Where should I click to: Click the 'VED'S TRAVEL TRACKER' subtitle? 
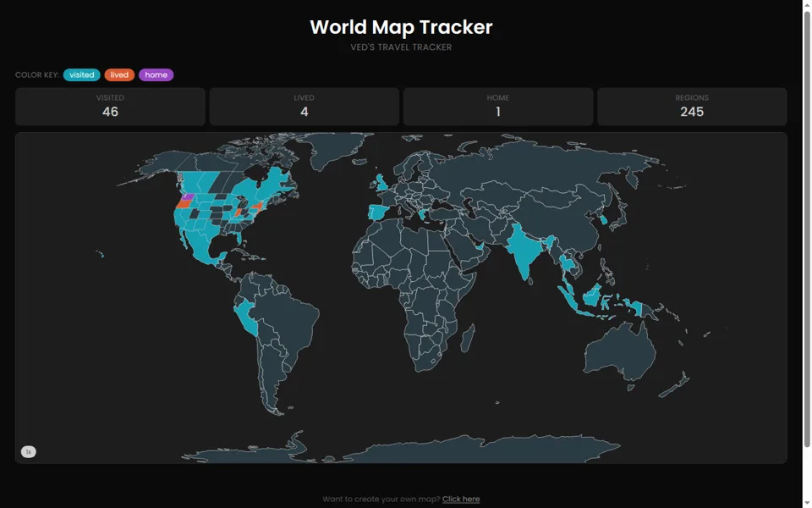click(x=401, y=47)
